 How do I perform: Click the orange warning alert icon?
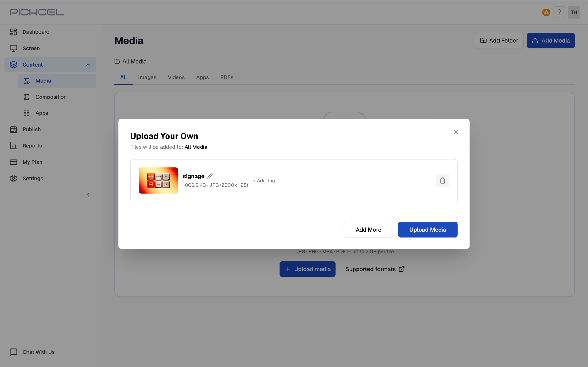click(x=546, y=12)
